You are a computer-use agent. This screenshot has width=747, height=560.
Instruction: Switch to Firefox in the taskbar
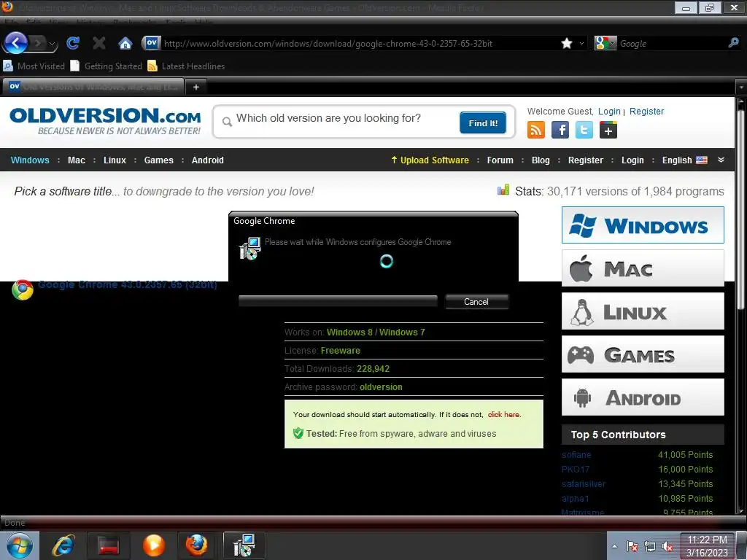click(196, 545)
